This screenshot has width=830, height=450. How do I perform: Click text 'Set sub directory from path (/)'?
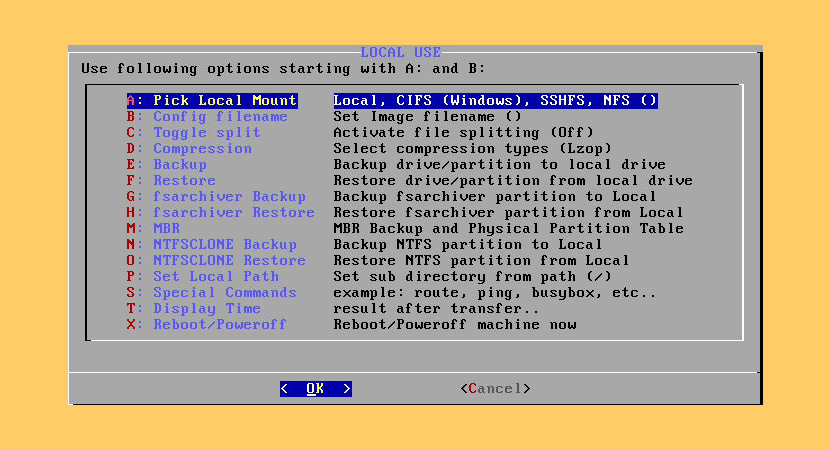[472, 276]
